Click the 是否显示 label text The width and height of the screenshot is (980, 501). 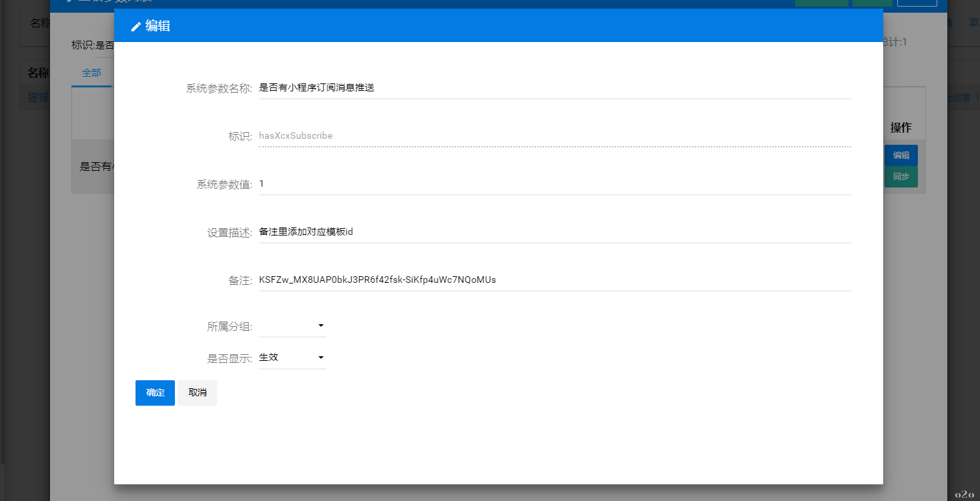(230, 358)
